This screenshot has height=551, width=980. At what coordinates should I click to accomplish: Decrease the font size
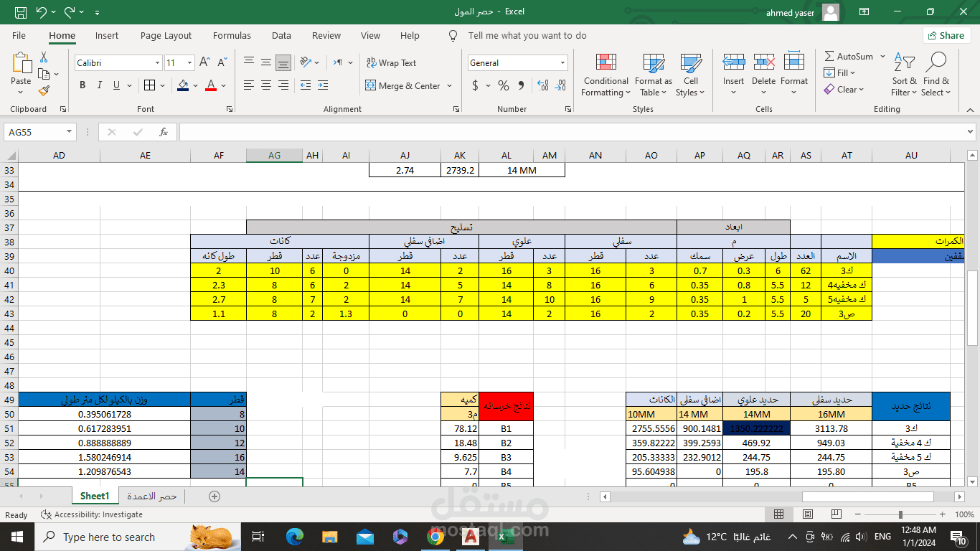pos(222,62)
